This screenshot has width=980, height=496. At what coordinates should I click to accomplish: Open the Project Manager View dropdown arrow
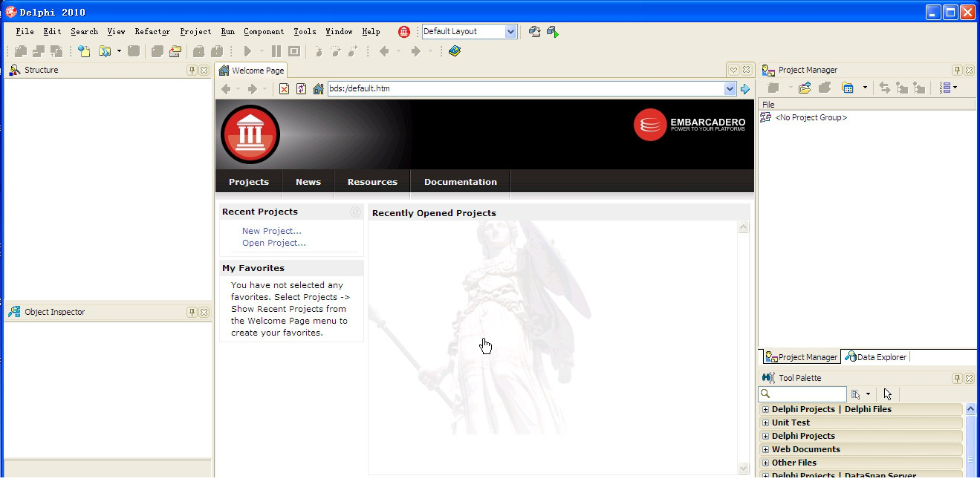point(865,88)
